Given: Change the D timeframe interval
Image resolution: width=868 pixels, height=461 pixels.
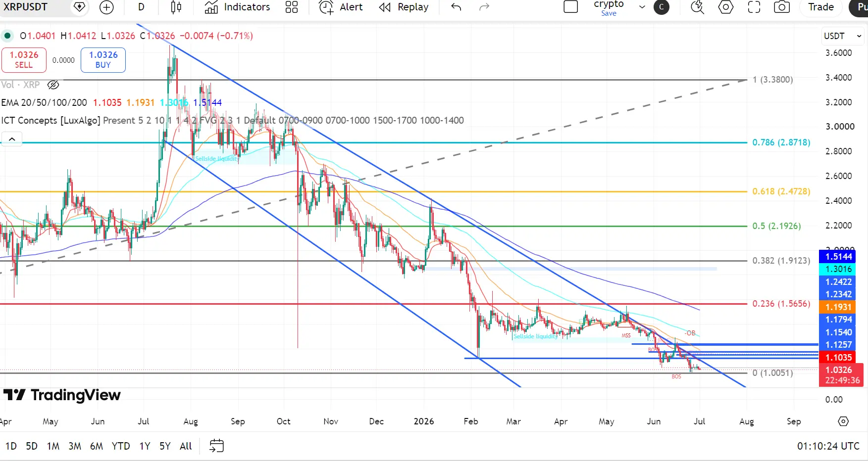Looking at the screenshot, I should (141, 7).
